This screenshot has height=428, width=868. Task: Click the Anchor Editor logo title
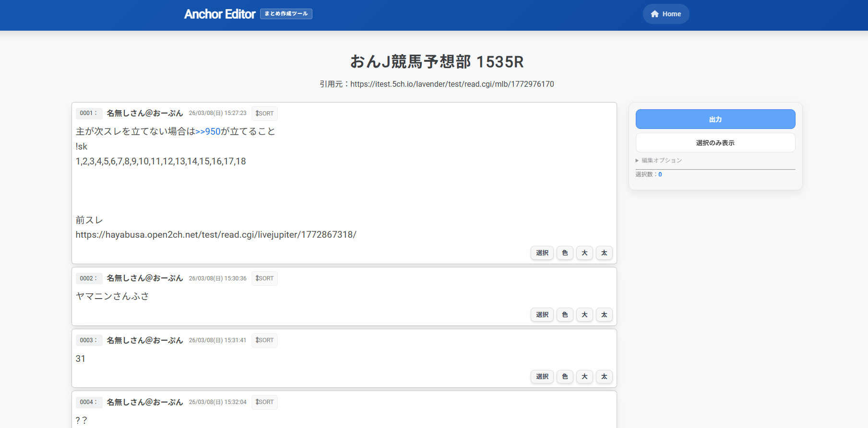[x=220, y=14]
